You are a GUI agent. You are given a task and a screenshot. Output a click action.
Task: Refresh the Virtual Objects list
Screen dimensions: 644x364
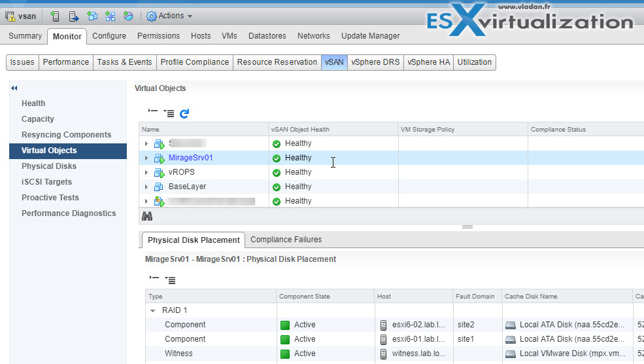[184, 113]
